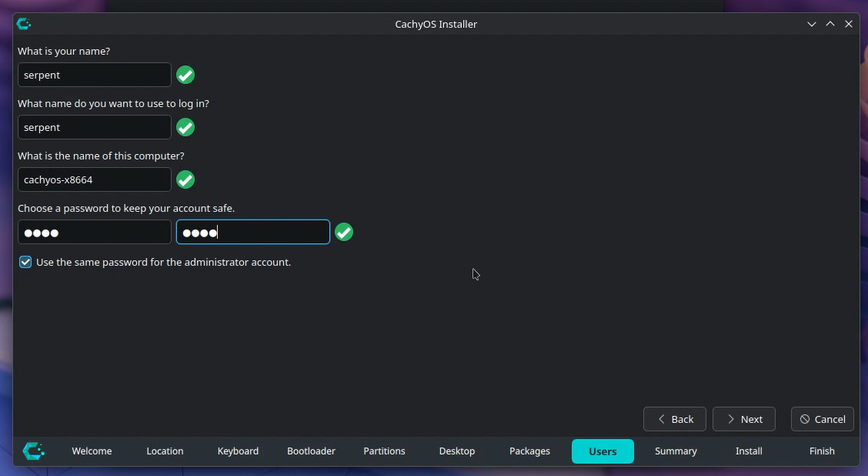Select the Bootloader step
The image size is (868, 476).
tap(311, 451)
